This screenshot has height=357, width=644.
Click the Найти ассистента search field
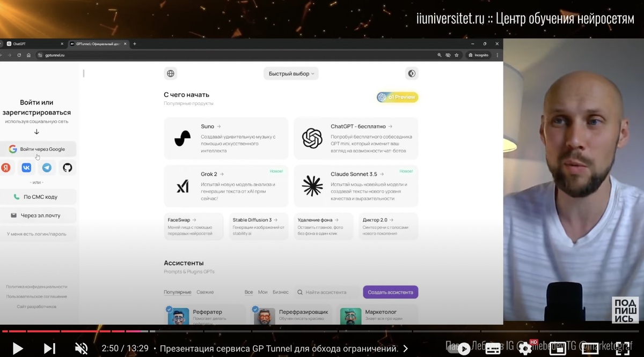pos(326,292)
